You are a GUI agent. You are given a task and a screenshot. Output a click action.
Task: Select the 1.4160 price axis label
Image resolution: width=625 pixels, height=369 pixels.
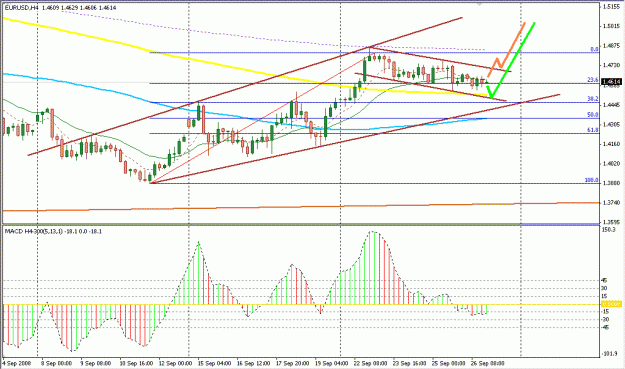(611, 144)
